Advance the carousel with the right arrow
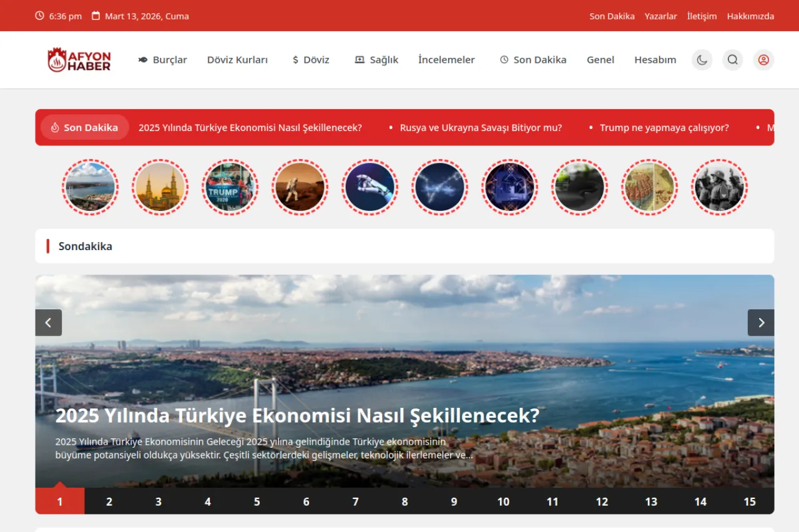Viewport: 799px width, 532px height. click(760, 322)
